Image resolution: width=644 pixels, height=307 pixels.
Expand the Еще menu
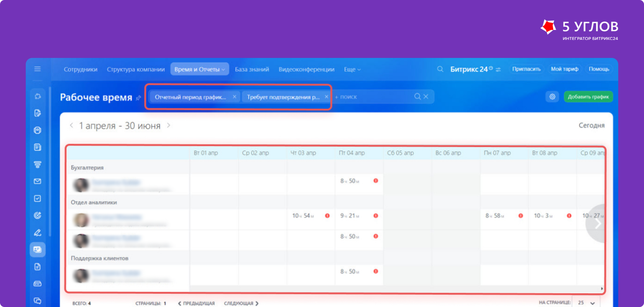click(x=352, y=69)
